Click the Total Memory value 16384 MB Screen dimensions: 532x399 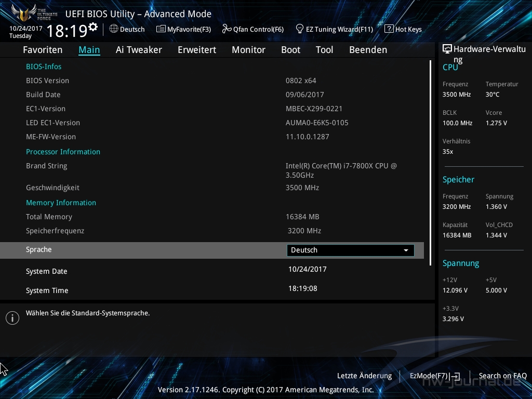(x=302, y=217)
